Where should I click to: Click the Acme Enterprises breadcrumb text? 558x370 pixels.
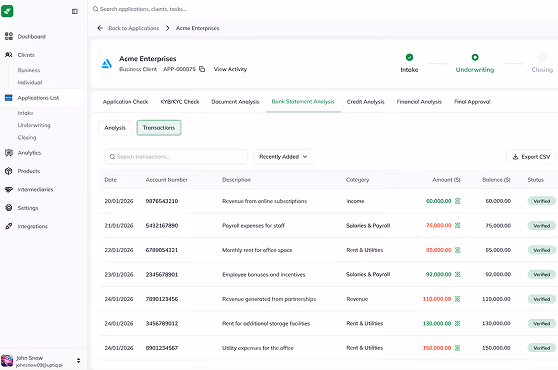(x=198, y=28)
